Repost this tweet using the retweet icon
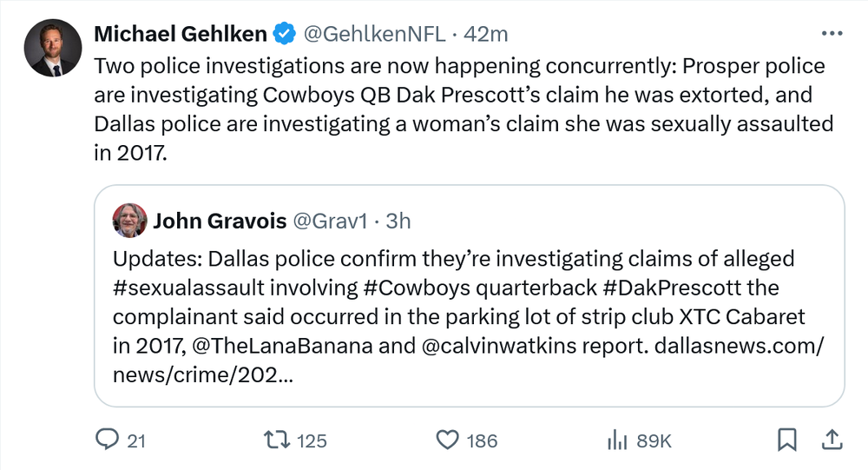 (278, 440)
